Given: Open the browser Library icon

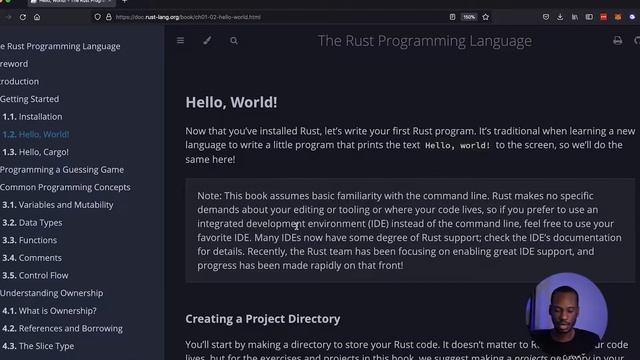Looking at the screenshot, I should [x=575, y=17].
